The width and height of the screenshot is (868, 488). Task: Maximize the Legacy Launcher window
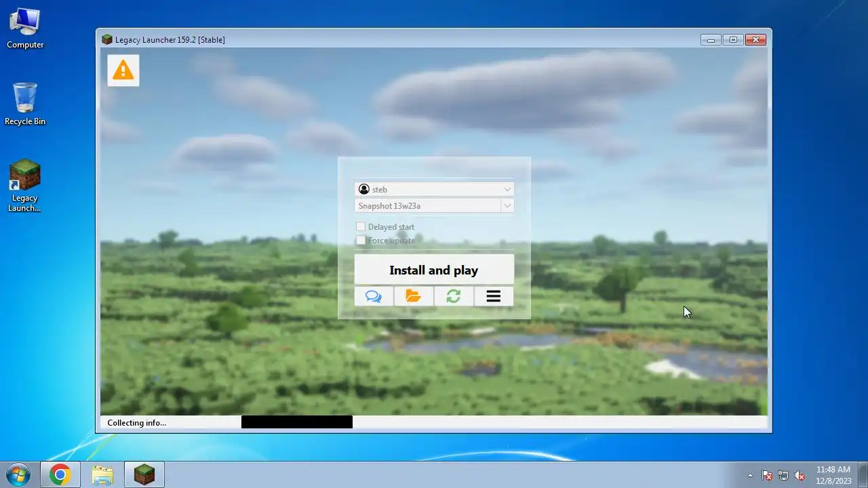[x=733, y=40]
